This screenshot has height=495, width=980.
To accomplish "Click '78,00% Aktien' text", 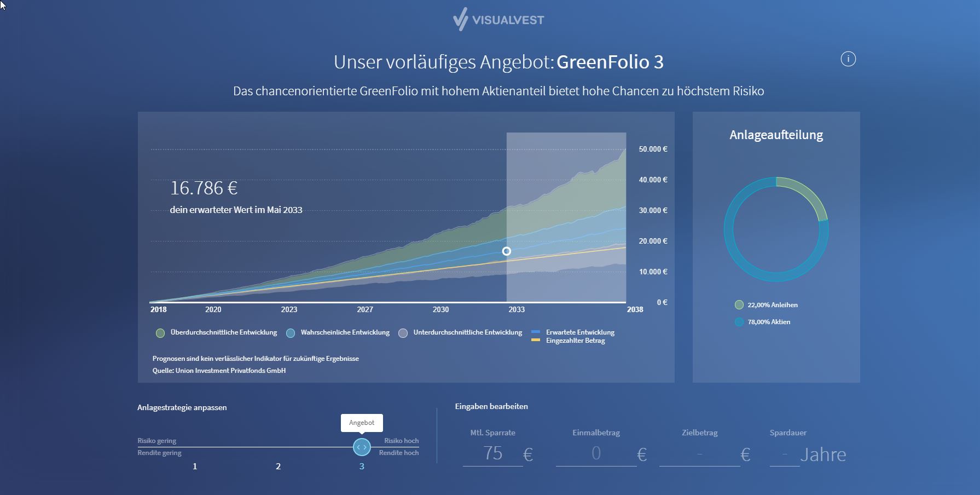I will [x=769, y=322].
